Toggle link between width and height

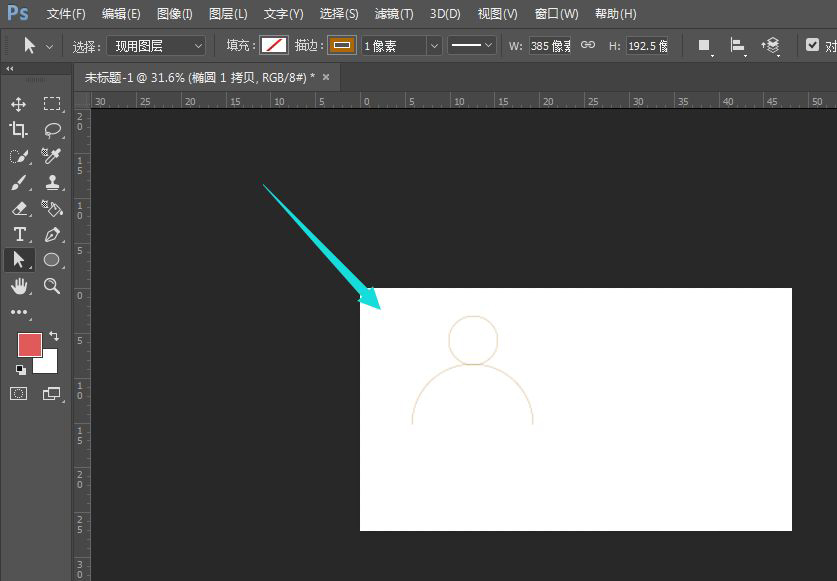(x=588, y=45)
